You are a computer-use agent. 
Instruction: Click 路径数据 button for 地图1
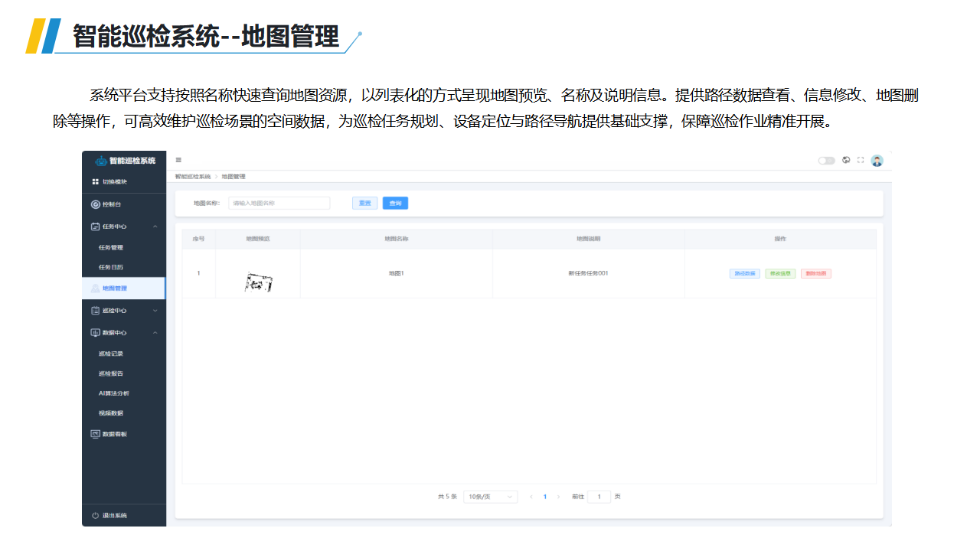pos(745,273)
